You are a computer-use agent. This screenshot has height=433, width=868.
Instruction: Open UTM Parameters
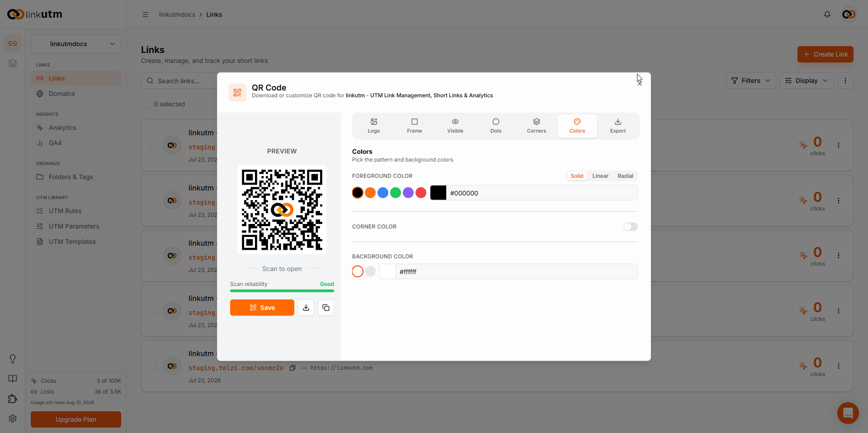76,226
